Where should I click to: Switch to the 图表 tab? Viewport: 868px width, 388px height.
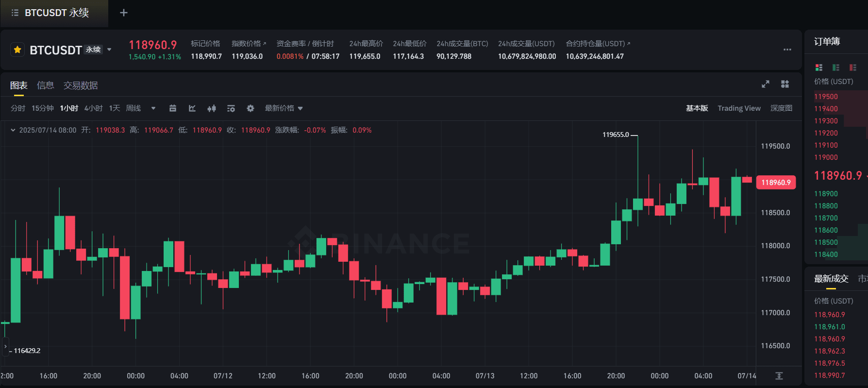click(x=19, y=85)
